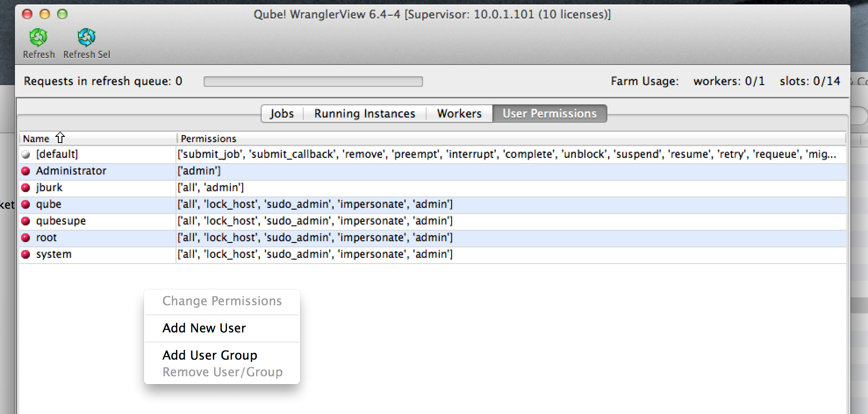
Task: Click the red ball beside qubesupe
Action: [x=26, y=221]
